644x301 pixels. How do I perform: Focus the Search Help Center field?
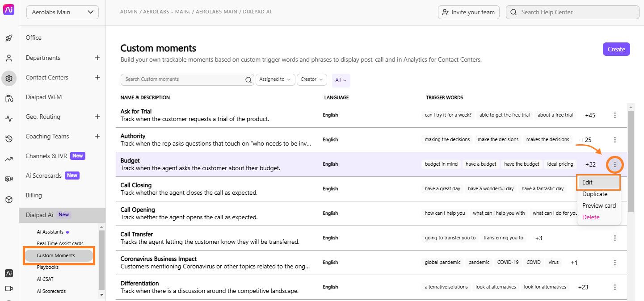572,12
